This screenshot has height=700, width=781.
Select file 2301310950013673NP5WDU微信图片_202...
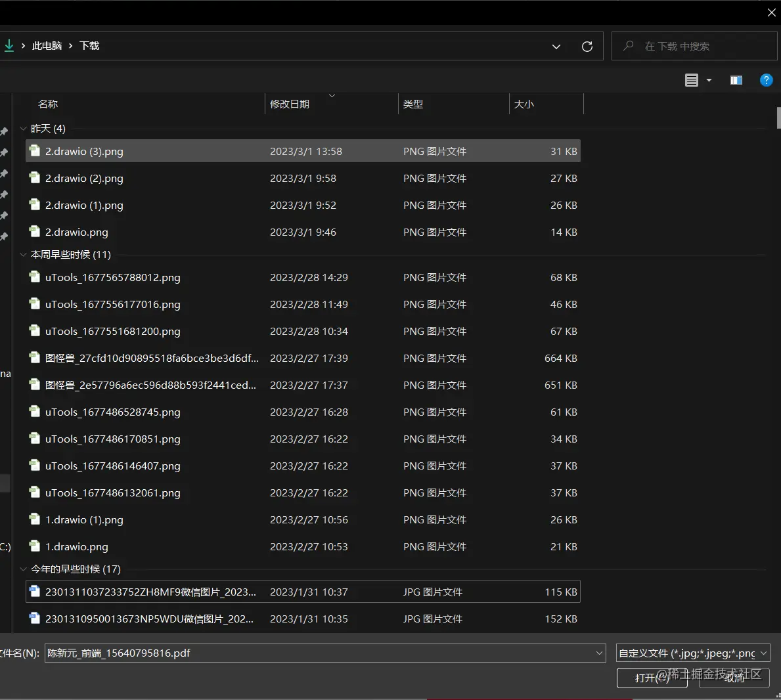[x=303, y=619]
